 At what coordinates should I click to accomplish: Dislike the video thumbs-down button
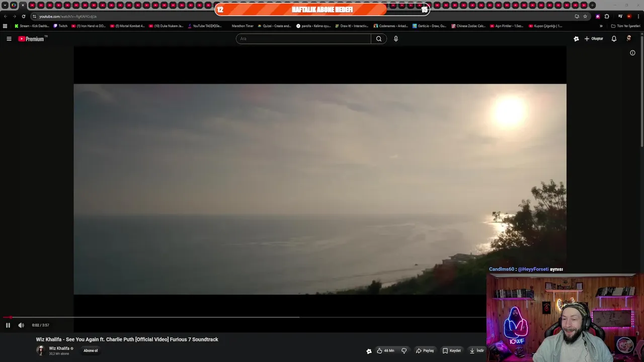click(404, 351)
